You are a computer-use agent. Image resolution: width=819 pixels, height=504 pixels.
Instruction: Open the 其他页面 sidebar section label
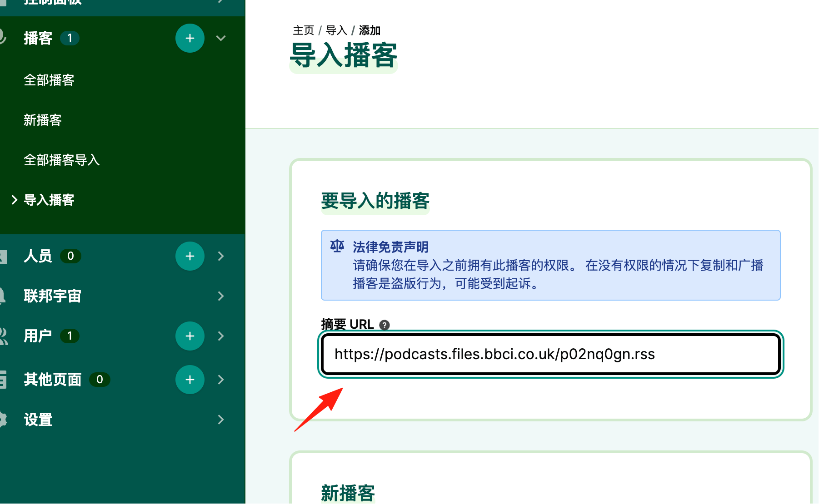53,380
